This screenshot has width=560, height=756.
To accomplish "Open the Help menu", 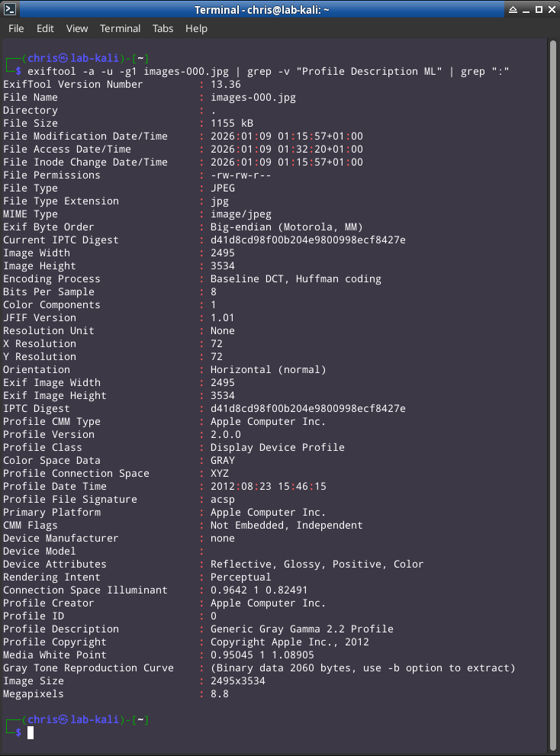I will 196,28.
